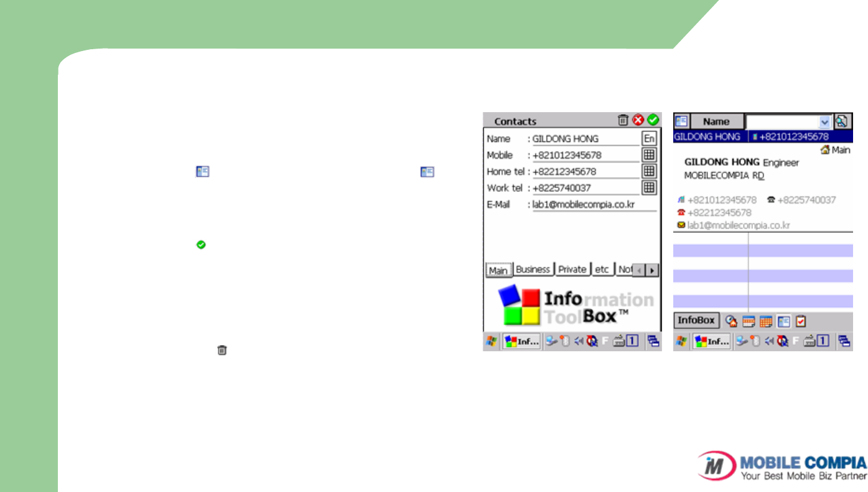This screenshot has width=868, height=492.
Task: Open the first calendar icon in InfoBox toolbar
Action: point(749,321)
